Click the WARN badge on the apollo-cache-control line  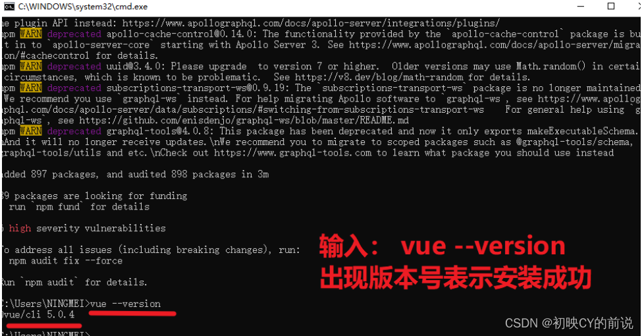(31, 34)
